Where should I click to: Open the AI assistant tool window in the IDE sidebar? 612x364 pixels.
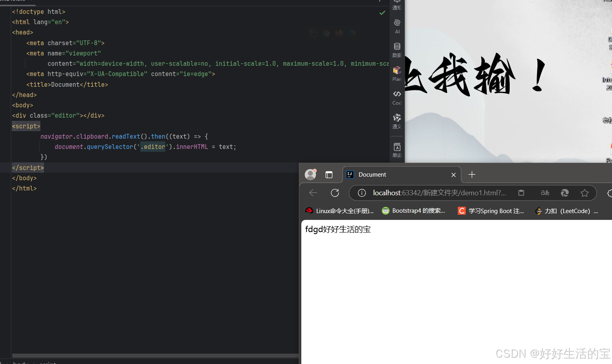(397, 26)
